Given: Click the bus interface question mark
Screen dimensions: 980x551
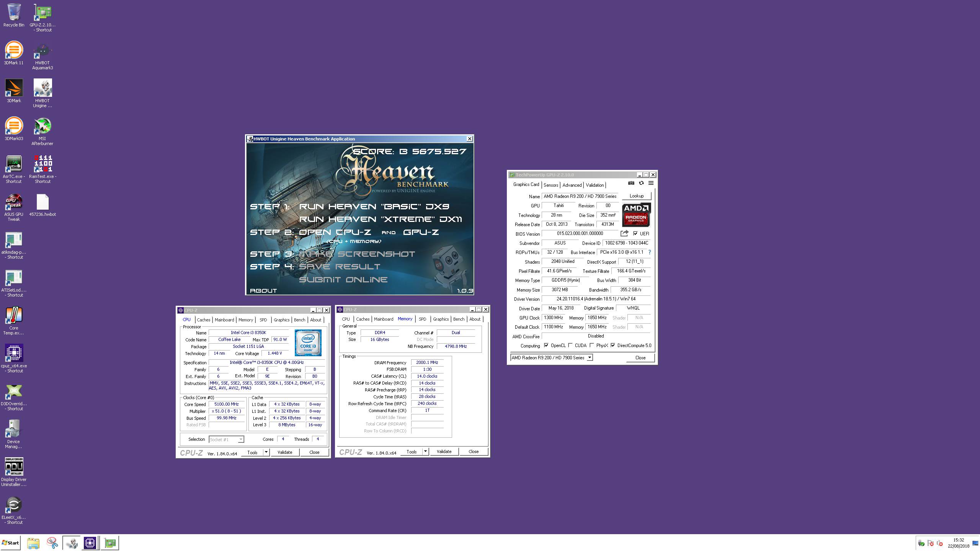Looking at the screenshot, I should pos(649,252).
